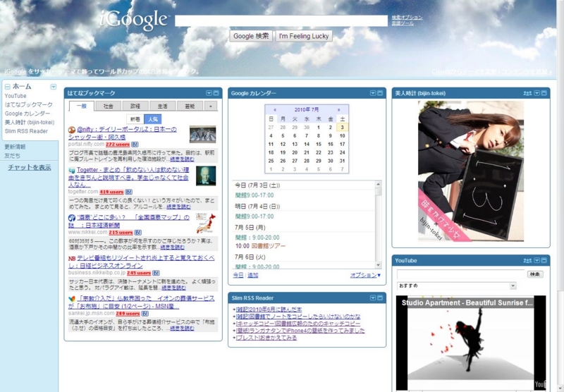Maximize the YouTube gadget

544,260
